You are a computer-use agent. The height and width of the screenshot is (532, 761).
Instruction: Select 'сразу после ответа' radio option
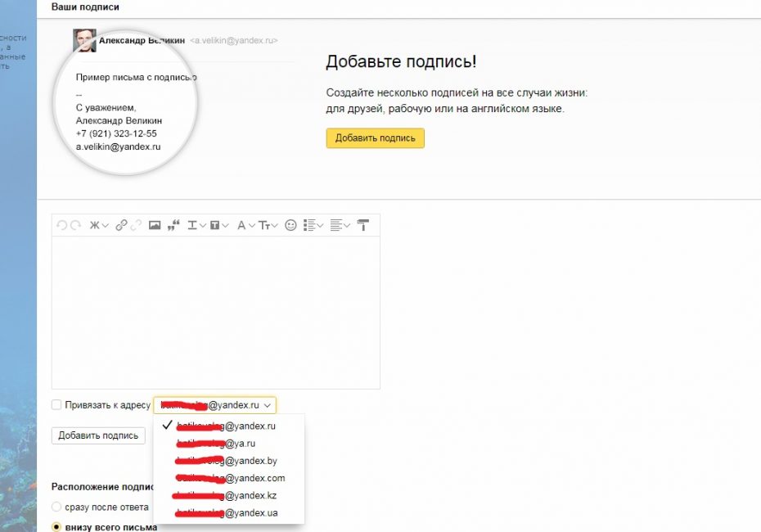click(x=56, y=507)
